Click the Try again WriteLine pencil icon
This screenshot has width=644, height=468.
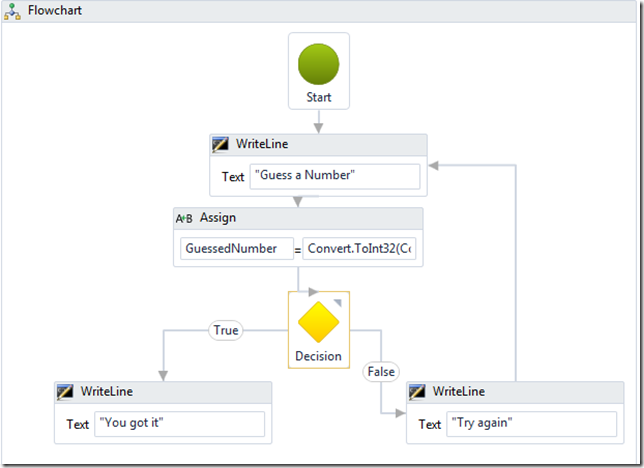pyautogui.click(x=417, y=392)
